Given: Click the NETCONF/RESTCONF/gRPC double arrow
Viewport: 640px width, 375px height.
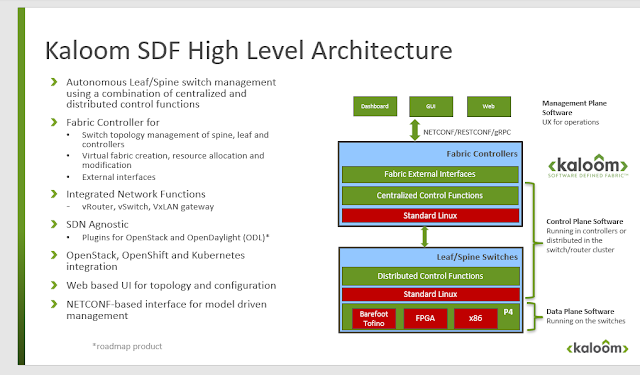Looking at the screenshot, I should click(415, 130).
